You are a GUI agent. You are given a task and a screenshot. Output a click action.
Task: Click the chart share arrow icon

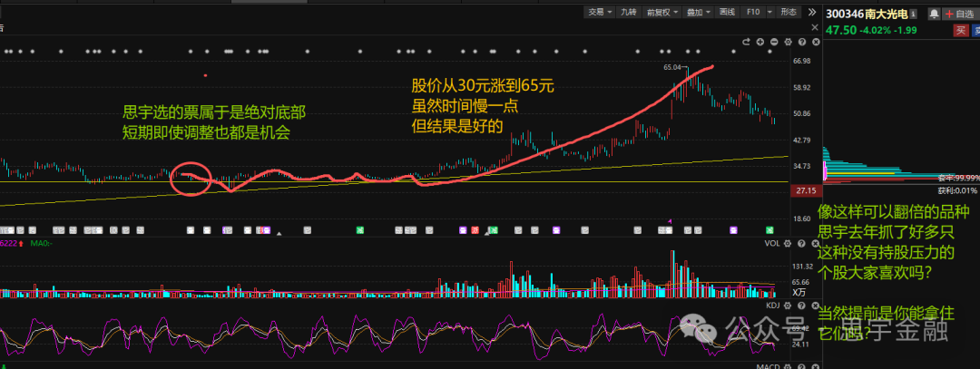click(x=746, y=41)
